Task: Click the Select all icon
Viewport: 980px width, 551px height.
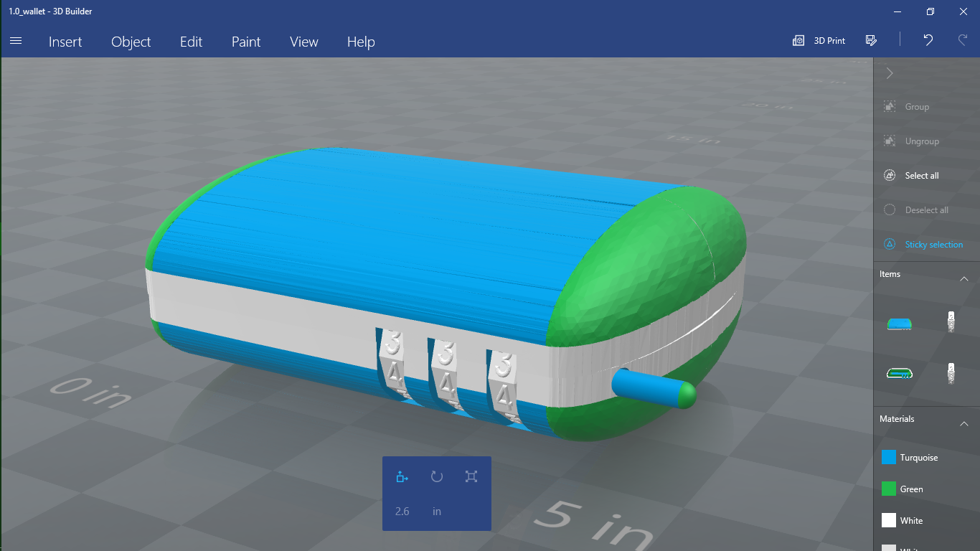Action: point(890,175)
